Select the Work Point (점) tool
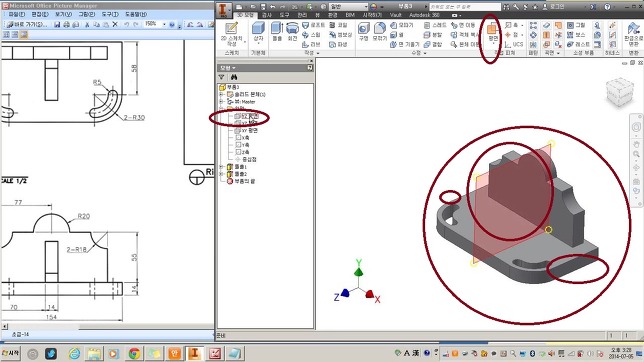Image resolution: width=644 pixels, height=362 pixels. coord(511,35)
